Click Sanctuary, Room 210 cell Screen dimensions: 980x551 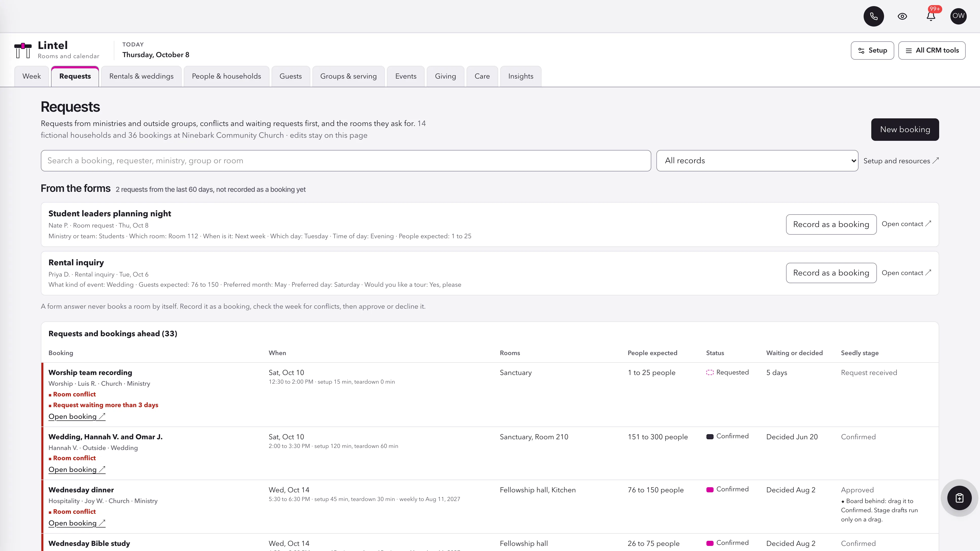534,437
